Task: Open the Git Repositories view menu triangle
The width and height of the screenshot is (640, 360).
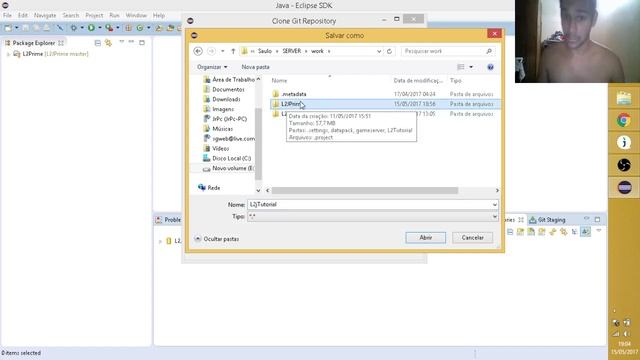Action: click(x=599, y=231)
